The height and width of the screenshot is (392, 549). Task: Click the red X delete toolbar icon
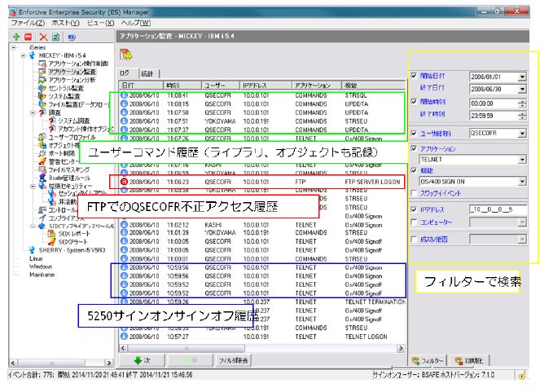tap(43, 37)
